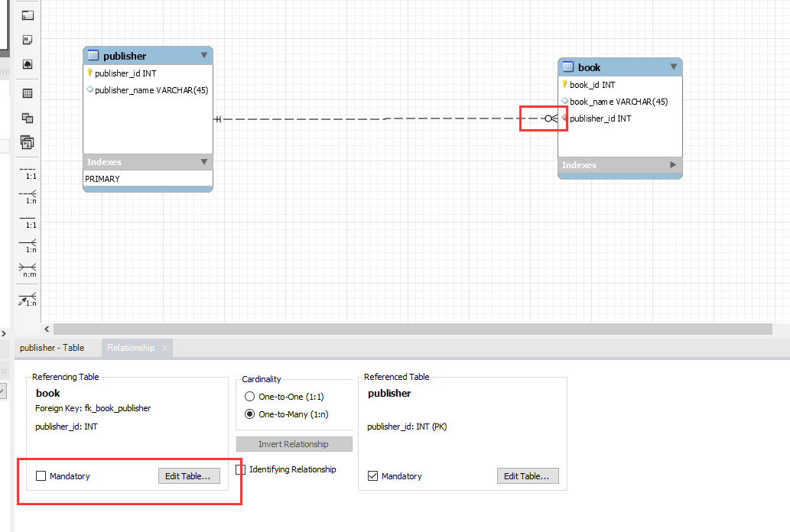This screenshot has height=532, width=790.
Task: Close the Relationship tab
Action: [x=164, y=347]
